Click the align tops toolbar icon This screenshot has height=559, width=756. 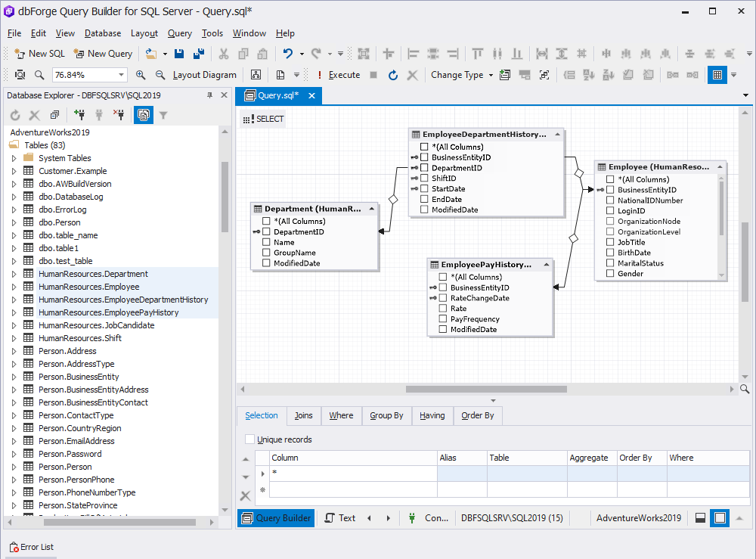tap(477, 54)
